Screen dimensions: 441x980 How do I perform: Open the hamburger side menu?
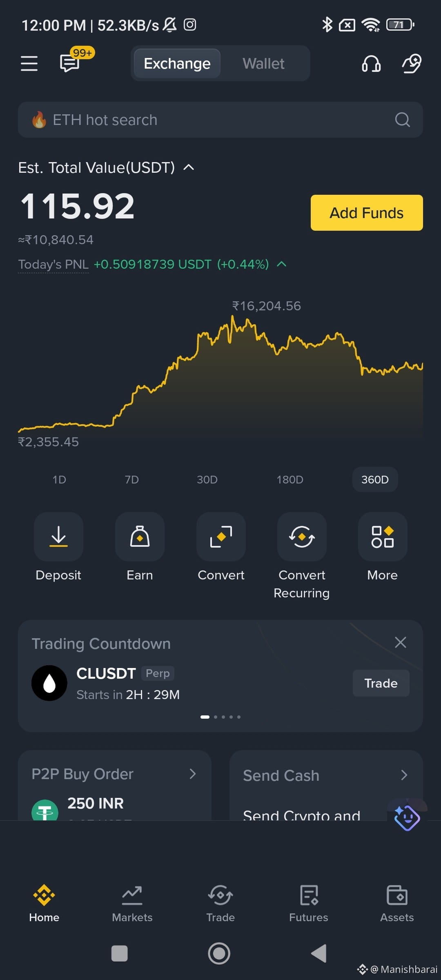(x=29, y=64)
